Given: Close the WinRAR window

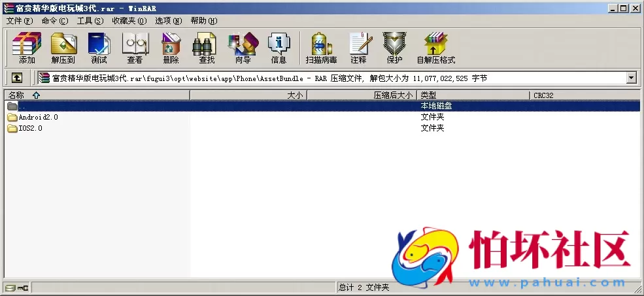Looking at the screenshot, I should 635,8.
